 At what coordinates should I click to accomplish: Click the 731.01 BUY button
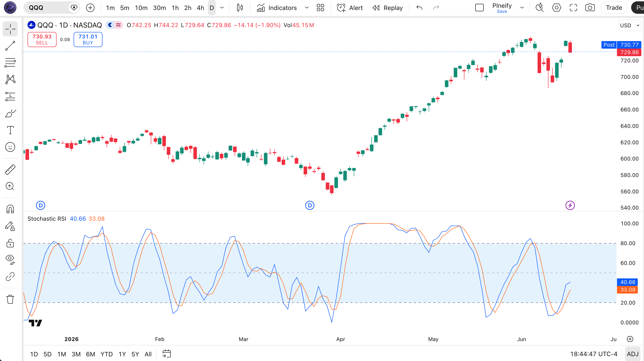point(88,40)
